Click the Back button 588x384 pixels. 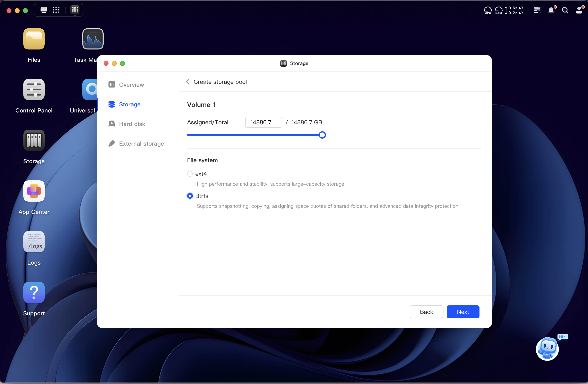point(426,312)
